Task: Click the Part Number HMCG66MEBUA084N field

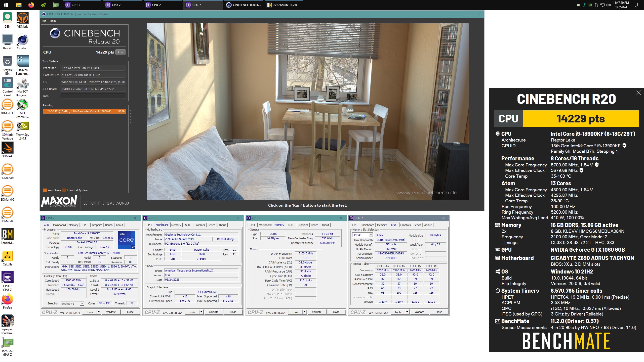Action: [x=391, y=253]
